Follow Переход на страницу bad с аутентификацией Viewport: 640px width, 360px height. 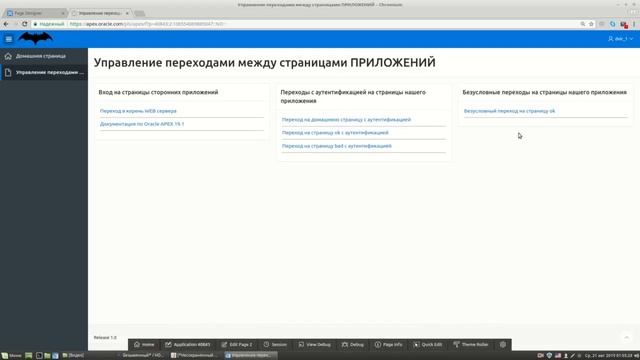pyautogui.click(x=337, y=146)
